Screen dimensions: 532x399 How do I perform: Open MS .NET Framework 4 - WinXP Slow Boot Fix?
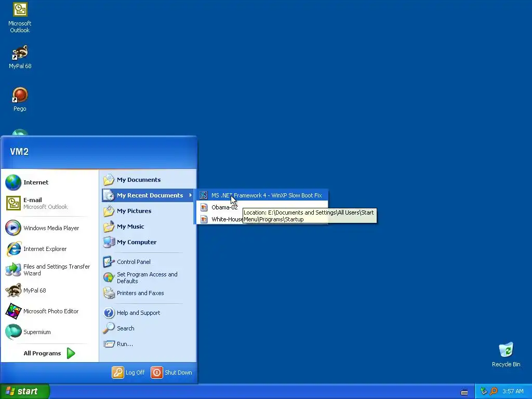click(x=262, y=195)
